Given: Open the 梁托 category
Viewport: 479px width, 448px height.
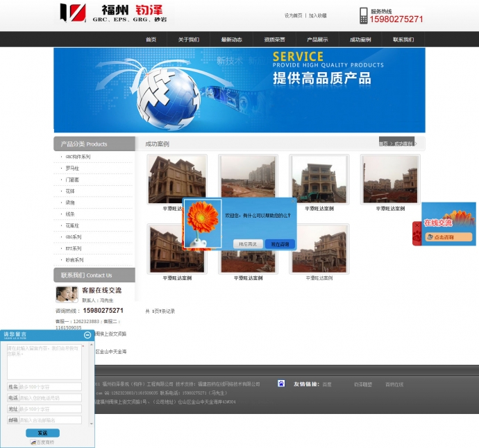Looking at the screenshot, I should (x=70, y=203).
